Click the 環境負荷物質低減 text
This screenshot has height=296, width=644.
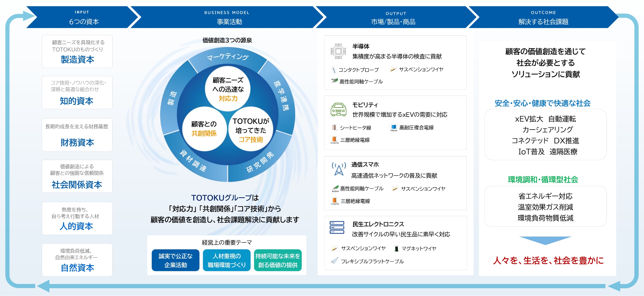point(545,218)
